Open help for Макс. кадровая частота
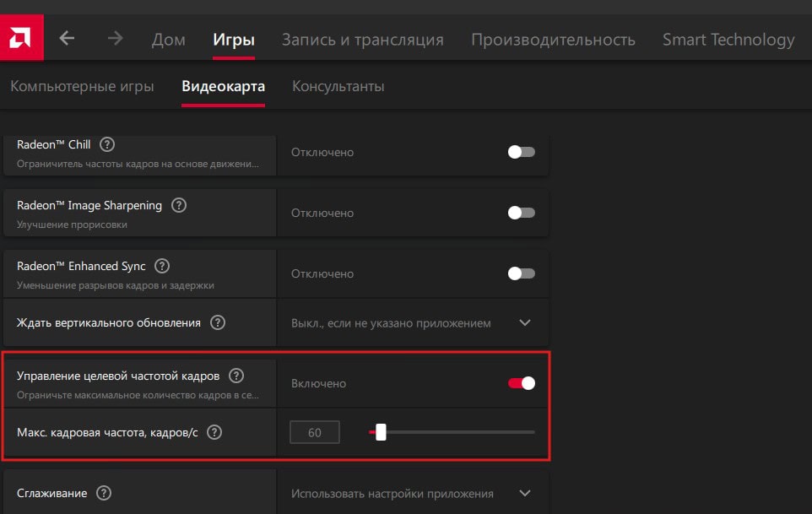812x514 pixels. coord(214,432)
